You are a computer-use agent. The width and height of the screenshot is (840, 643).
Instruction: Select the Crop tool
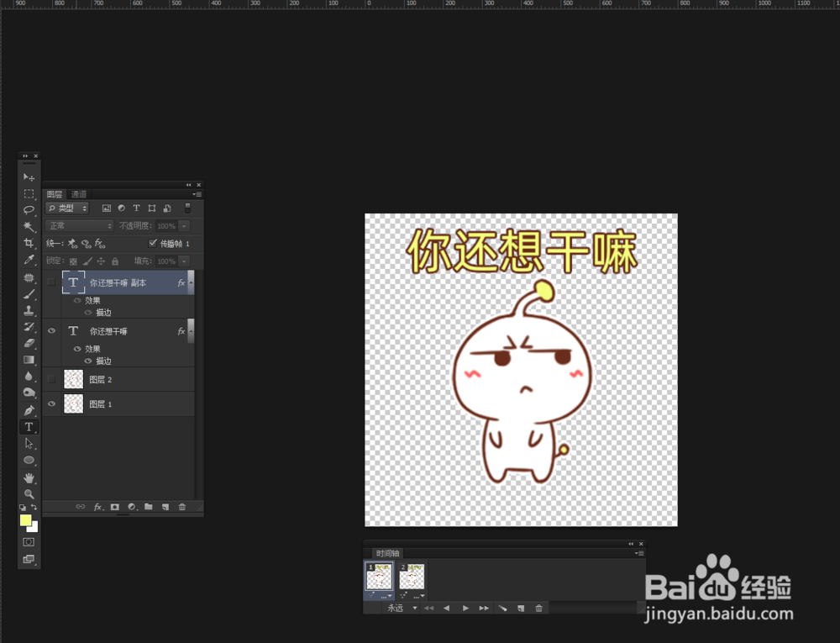[x=29, y=243]
